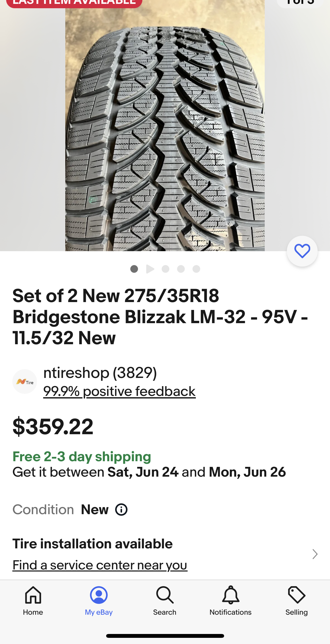The height and width of the screenshot is (644, 330).
Task: Go to the My eBay tab
Action: tap(99, 601)
